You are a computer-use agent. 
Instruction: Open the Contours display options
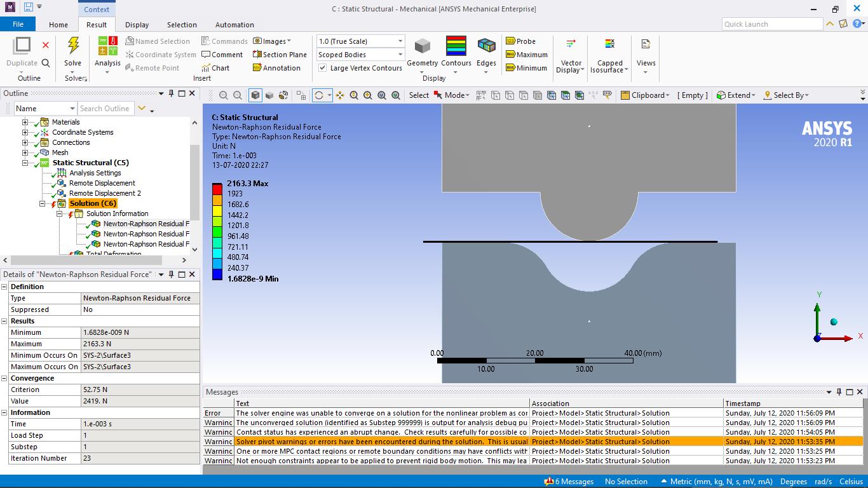point(456,46)
